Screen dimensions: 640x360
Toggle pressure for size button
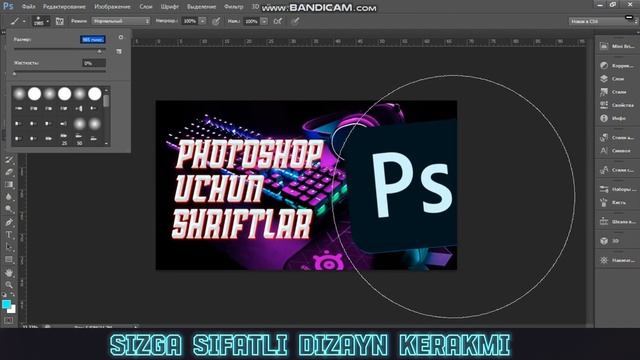point(295,21)
